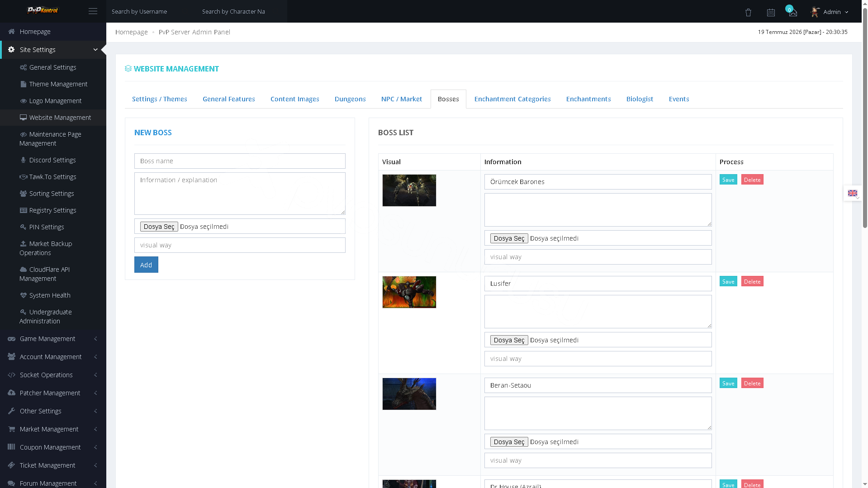Image resolution: width=868 pixels, height=488 pixels.
Task: Switch to NPC / Market tab
Action: tap(402, 99)
